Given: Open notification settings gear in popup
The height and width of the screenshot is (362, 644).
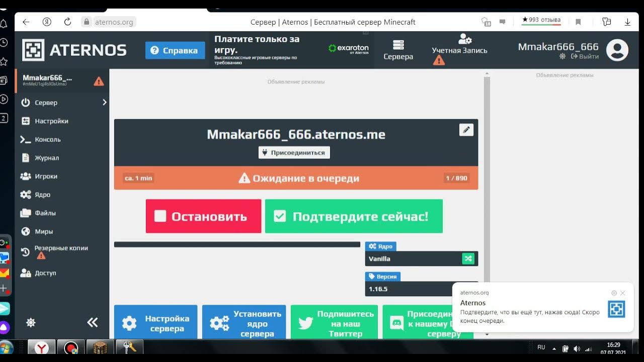Looking at the screenshot, I should pos(614,293).
